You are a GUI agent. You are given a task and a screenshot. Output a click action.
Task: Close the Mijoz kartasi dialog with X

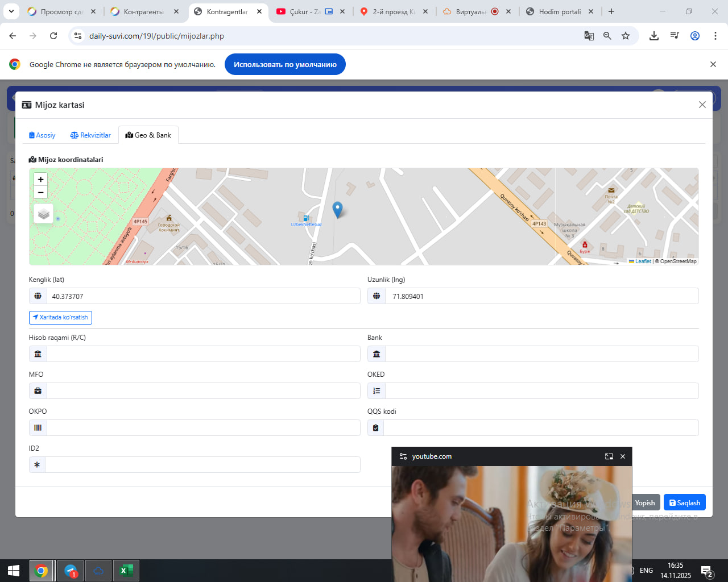click(x=702, y=105)
